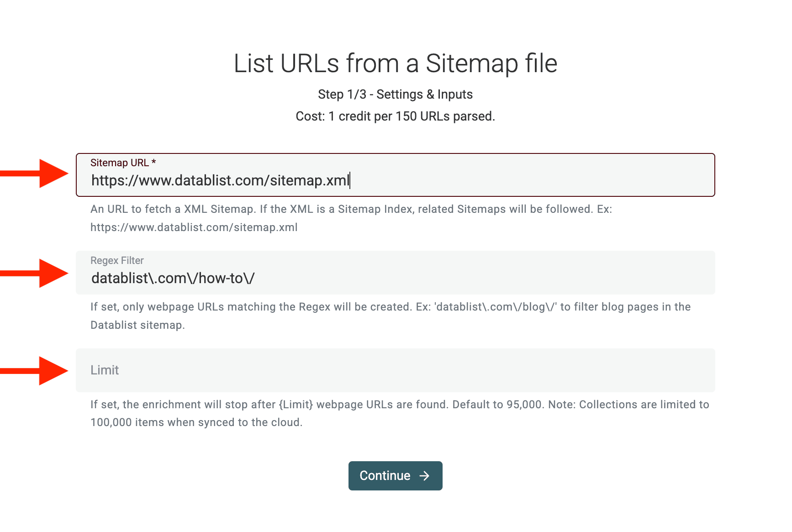
Task: Click the 'Step 1/3 - Settings & Inputs' text
Action: 396,95
